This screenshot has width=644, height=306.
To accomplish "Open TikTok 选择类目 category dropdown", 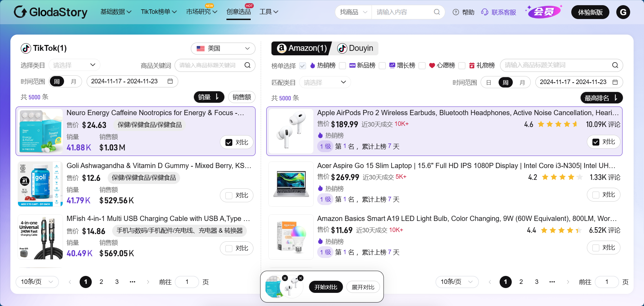I will tap(74, 65).
